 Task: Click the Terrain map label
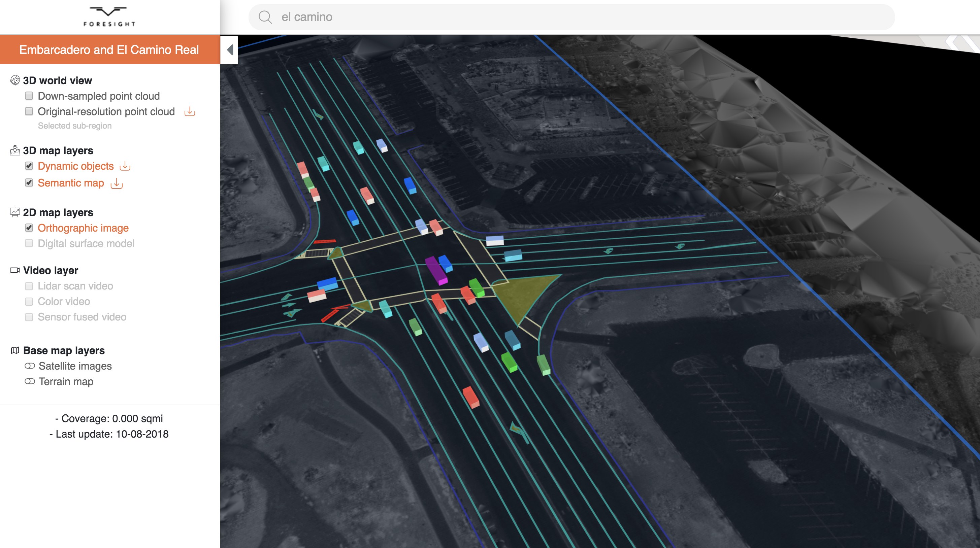pyautogui.click(x=66, y=382)
